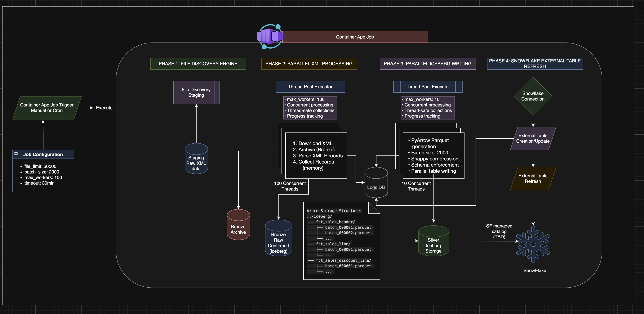Viewport: 644px width, 314px height.
Task: Select the PyArrow Parquet generation card
Action: pos(433,156)
